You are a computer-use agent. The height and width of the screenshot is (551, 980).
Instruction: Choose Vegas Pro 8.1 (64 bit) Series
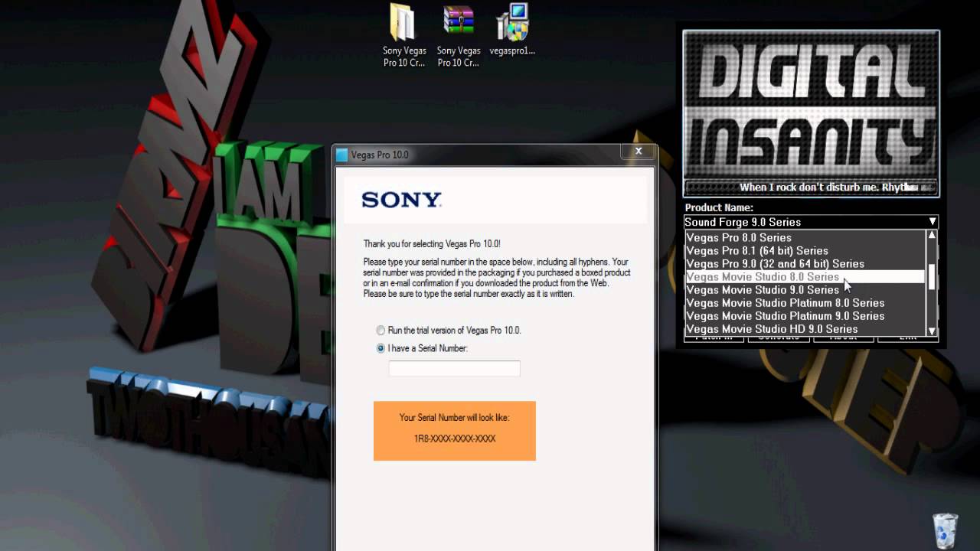pos(805,250)
